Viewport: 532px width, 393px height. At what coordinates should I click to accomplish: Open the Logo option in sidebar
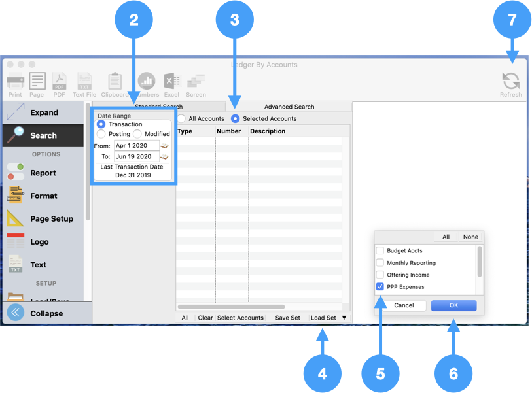39,241
